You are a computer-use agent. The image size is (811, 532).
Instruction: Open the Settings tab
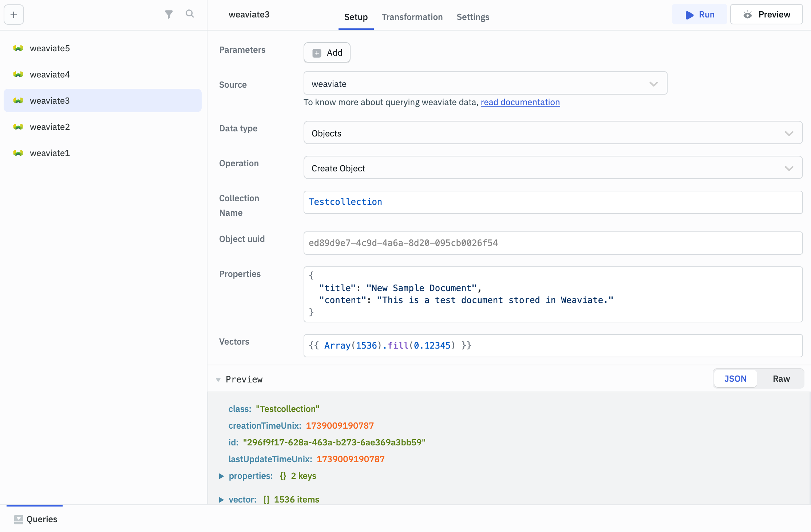[472, 17]
